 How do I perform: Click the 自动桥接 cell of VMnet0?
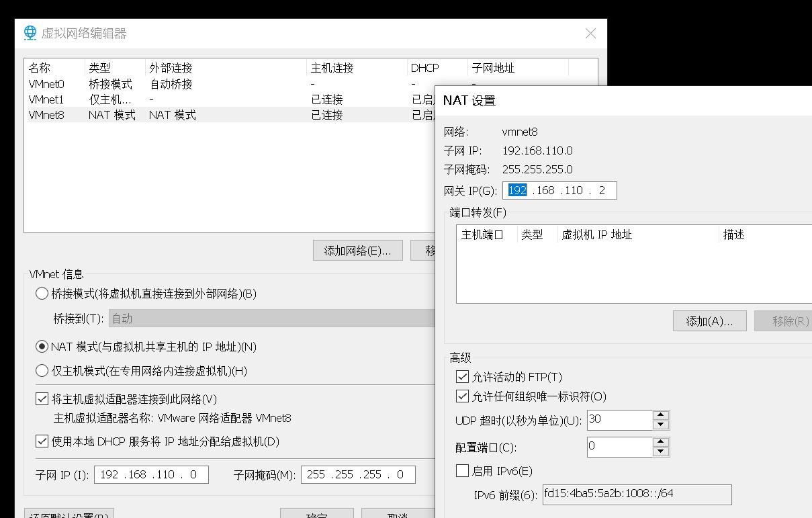click(x=171, y=84)
